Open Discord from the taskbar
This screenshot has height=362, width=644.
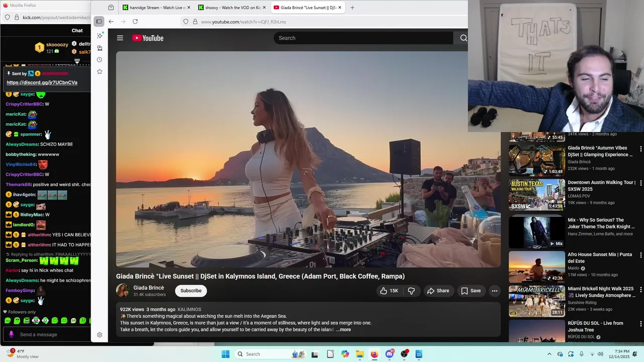click(389, 354)
